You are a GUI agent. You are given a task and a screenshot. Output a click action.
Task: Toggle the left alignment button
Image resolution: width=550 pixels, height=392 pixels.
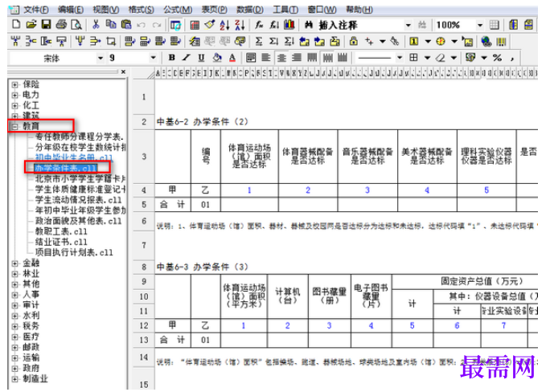pos(266,58)
